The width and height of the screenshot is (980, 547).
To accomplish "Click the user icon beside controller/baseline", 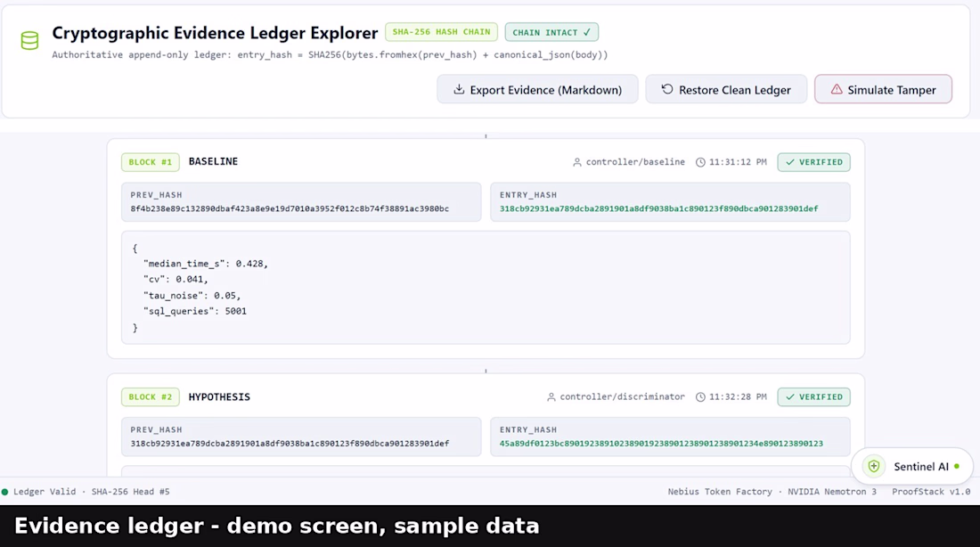I will pos(577,162).
